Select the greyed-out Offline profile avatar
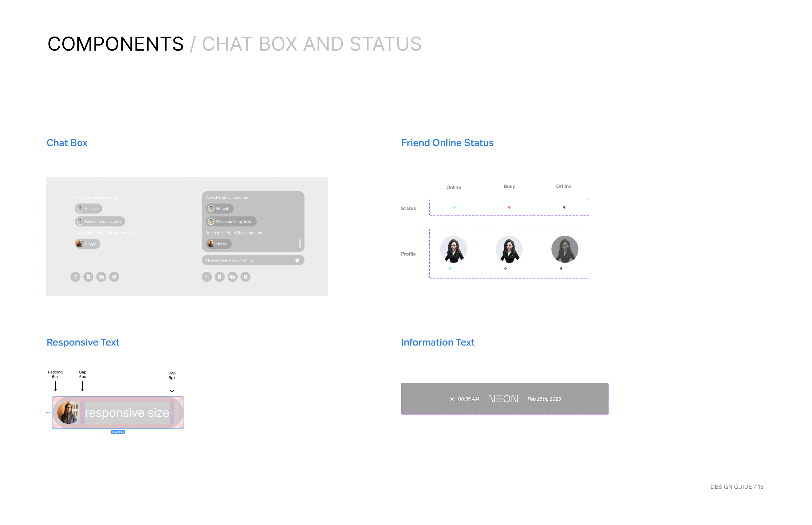Viewport: 812px width, 525px height. [x=565, y=249]
